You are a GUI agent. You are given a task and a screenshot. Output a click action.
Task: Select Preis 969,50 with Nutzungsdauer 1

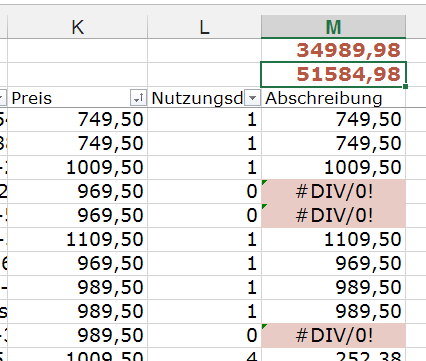pos(77,263)
